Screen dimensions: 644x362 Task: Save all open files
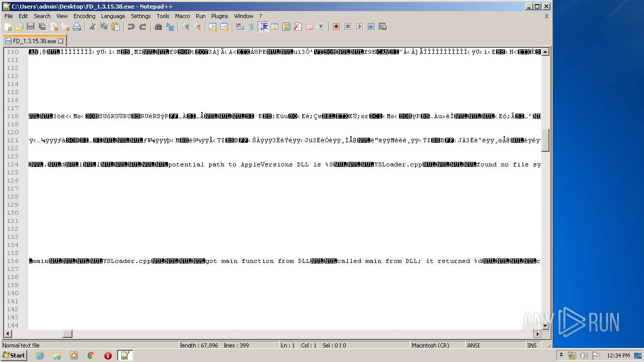point(42,27)
